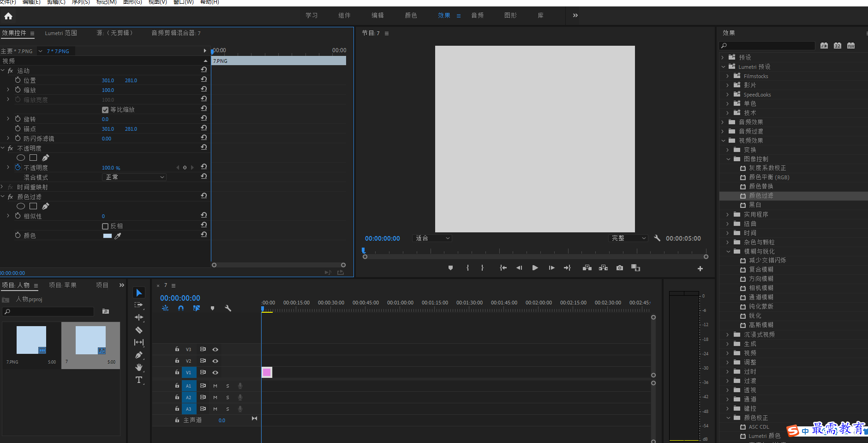Open 项目: 苹果 tab
The height and width of the screenshot is (443, 868).
click(x=63, y=285)
